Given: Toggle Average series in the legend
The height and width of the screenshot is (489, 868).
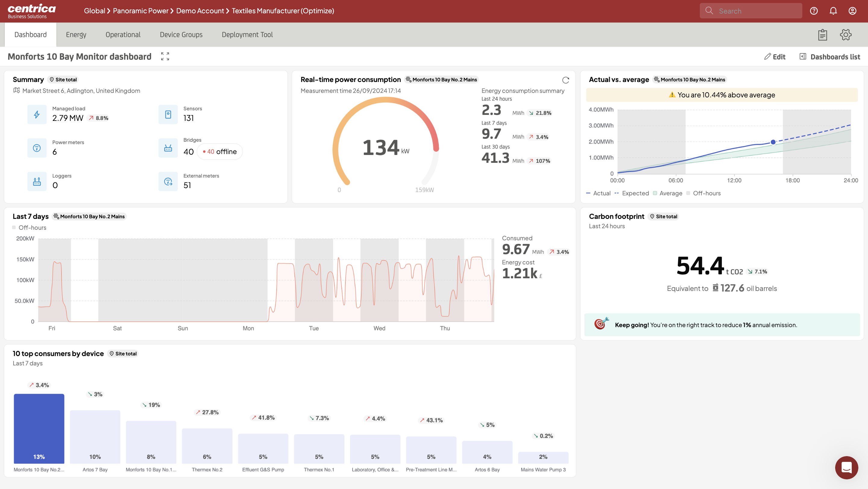Looking at the screenshot, I should pyautogui.click(x=668, y=193).
